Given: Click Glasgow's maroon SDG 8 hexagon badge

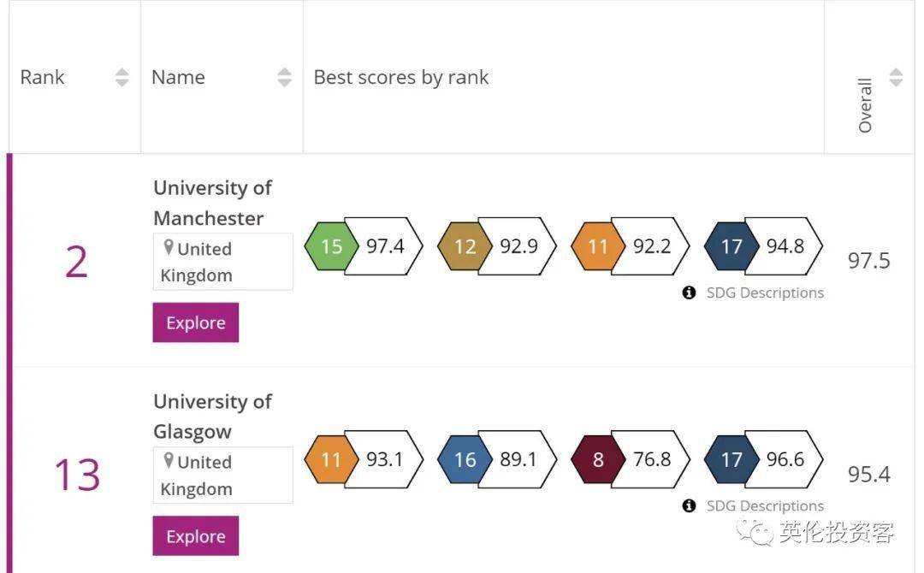Looking at the screenshot, I should (597, 459).
